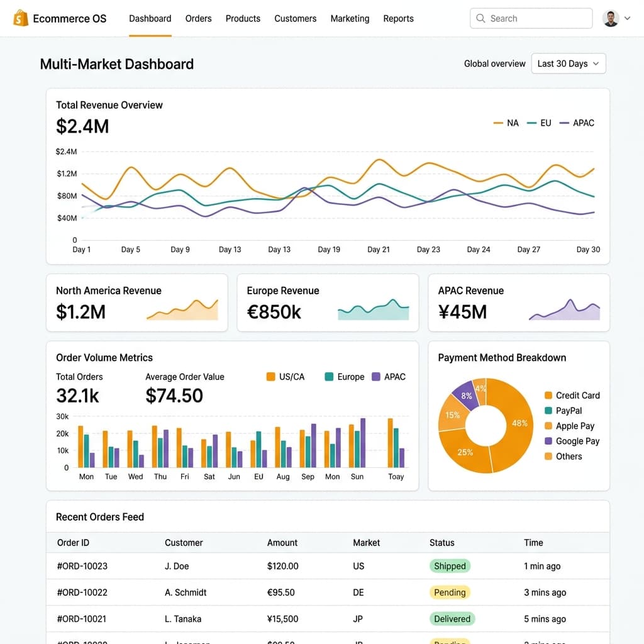Click the PayPal legend swatch

(x=548, y=410)
